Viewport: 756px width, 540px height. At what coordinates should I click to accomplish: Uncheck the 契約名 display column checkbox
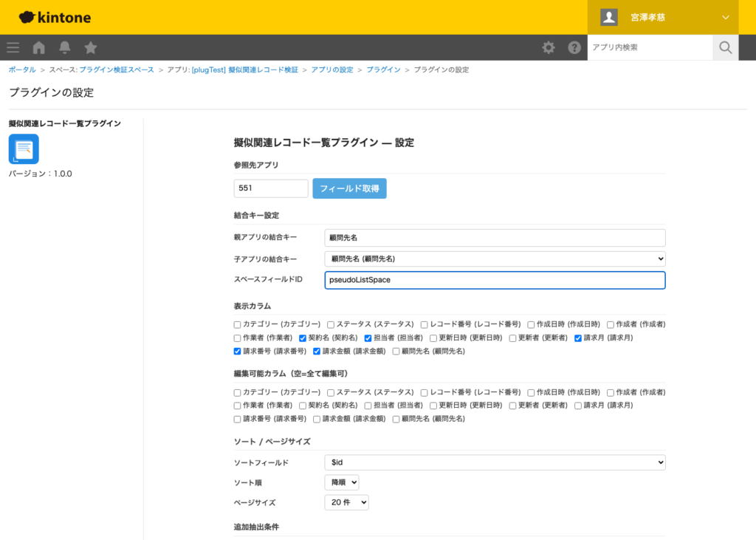click(x=301, y=338)
